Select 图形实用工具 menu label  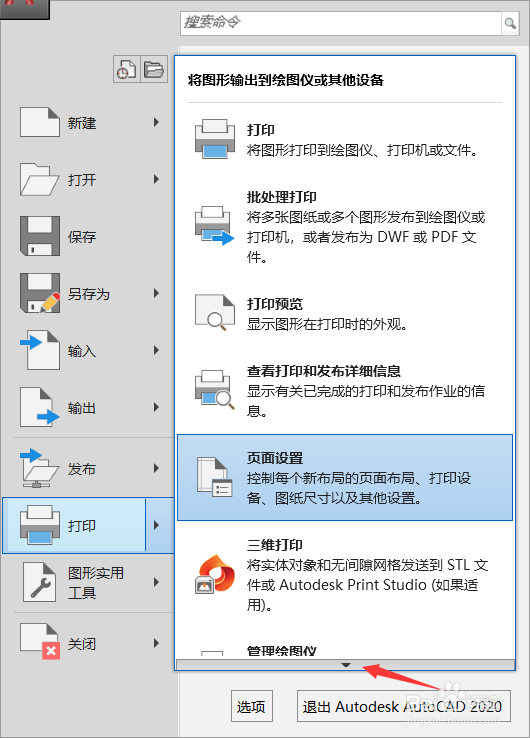tap(96, 583)
